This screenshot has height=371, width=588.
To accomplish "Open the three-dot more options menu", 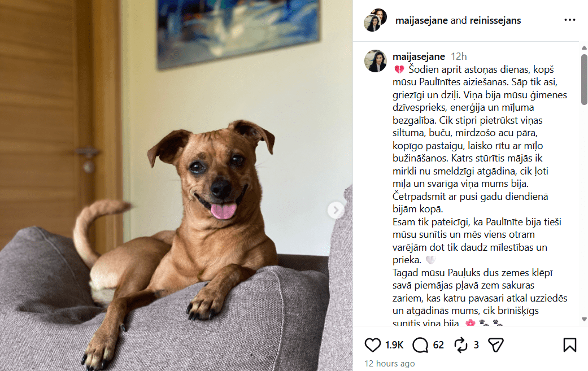I will click(569, 20).
